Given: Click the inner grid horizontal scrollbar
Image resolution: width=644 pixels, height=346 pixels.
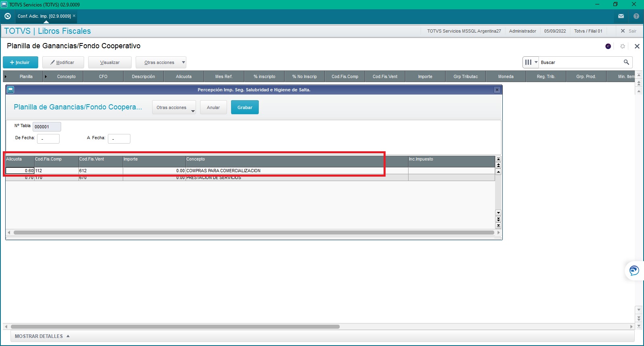Looking at the screenshot, I should tap(254, 233).
